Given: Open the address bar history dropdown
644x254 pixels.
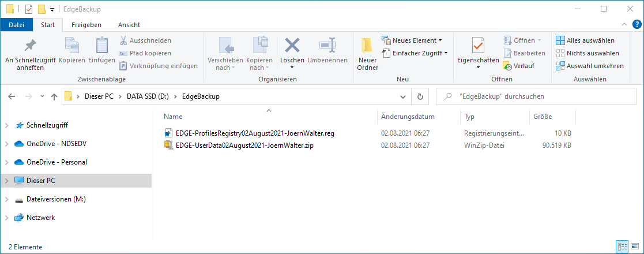Looking at the screenshot, I should click(402, 96).
